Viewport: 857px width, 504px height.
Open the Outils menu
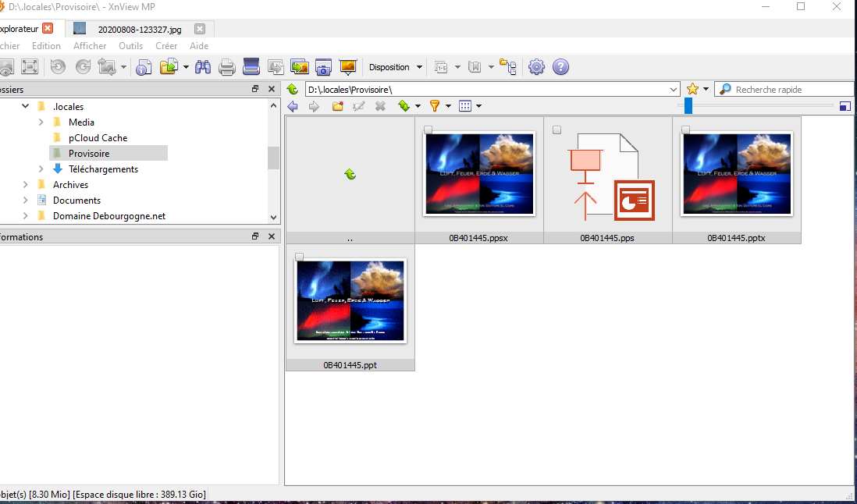(130, 46)
